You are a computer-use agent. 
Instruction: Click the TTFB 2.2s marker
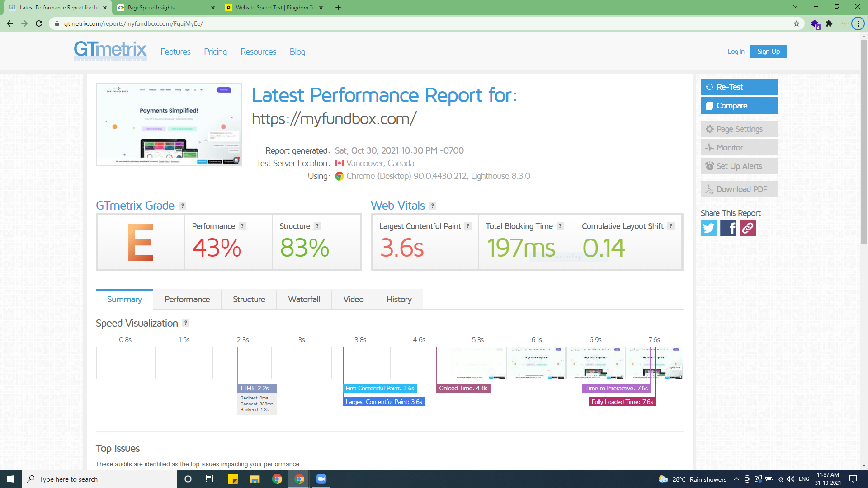coord(257,388)
